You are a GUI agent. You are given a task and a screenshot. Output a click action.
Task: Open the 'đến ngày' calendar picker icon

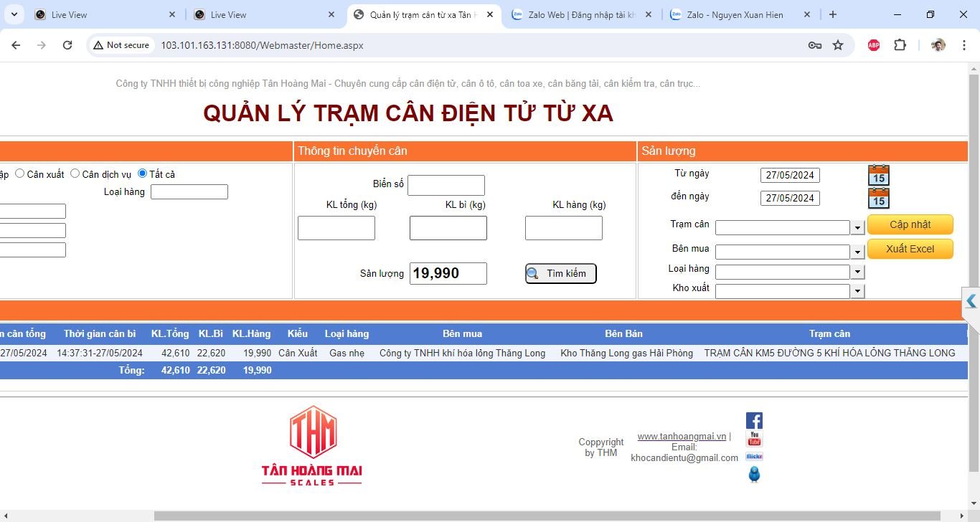point(878,198)
